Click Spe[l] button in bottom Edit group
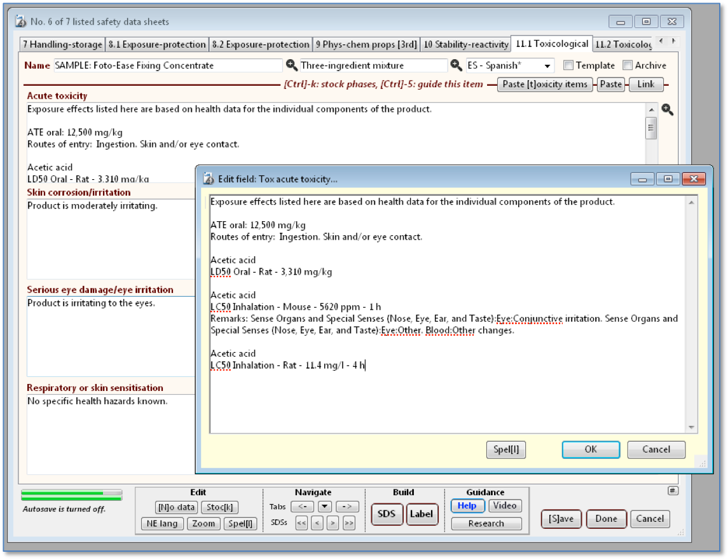Viewport: 728px width, 560px height. coord(240,524)
